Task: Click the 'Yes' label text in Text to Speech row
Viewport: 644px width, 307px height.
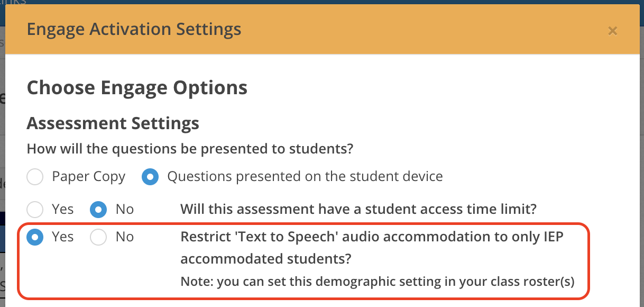Action: click(x=63, y=237)
